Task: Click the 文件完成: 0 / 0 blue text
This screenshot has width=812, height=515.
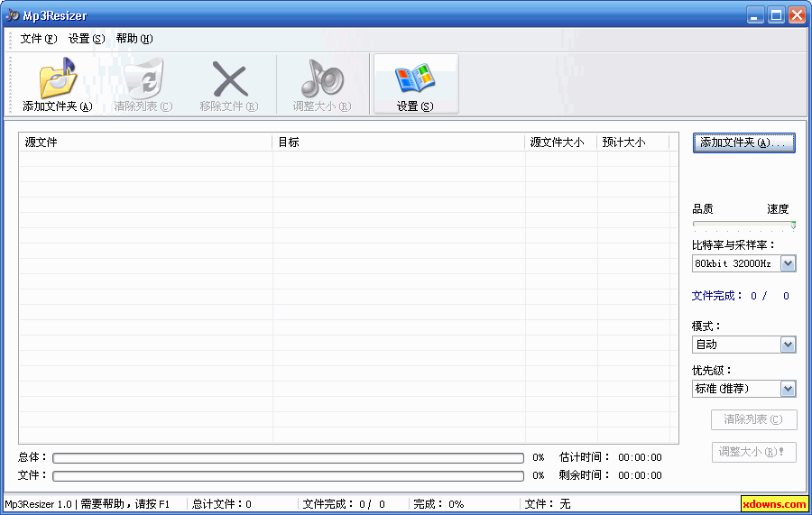Action: pyautogui.click(x=741, y=296)
